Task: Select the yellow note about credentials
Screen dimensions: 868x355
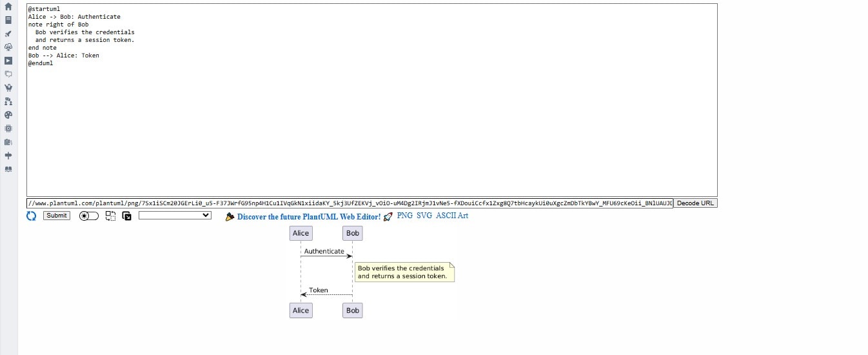Action: (404, 272)
